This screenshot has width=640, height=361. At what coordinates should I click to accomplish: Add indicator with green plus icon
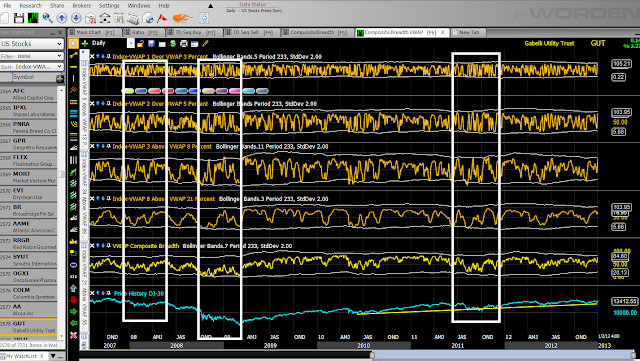pyautogui.click(x=85, y=43)
